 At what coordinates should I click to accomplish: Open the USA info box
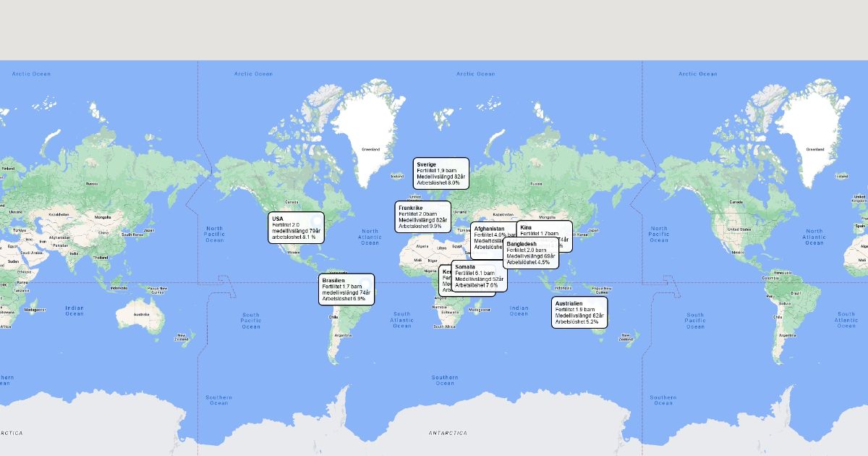click(297, 228)
